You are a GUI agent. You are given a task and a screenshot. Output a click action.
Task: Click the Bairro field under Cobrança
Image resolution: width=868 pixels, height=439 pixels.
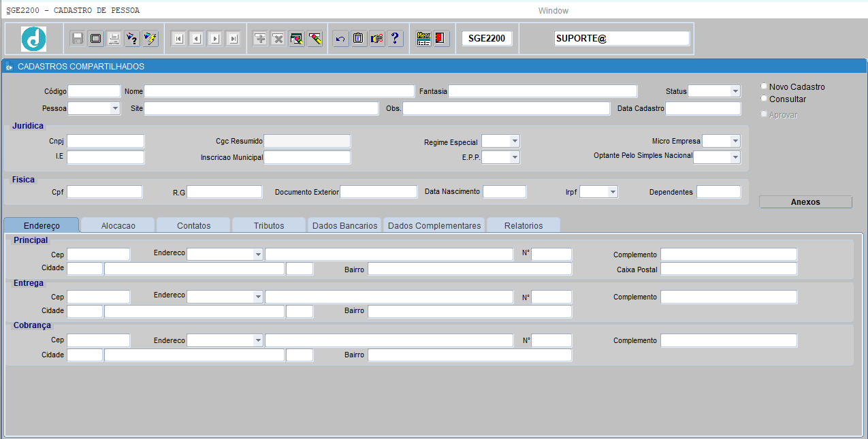click(470, 355)
